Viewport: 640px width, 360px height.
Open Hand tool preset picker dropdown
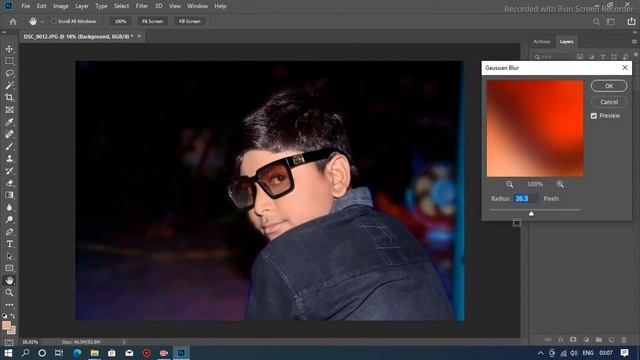pyautogui.click(x=42, y=22)
